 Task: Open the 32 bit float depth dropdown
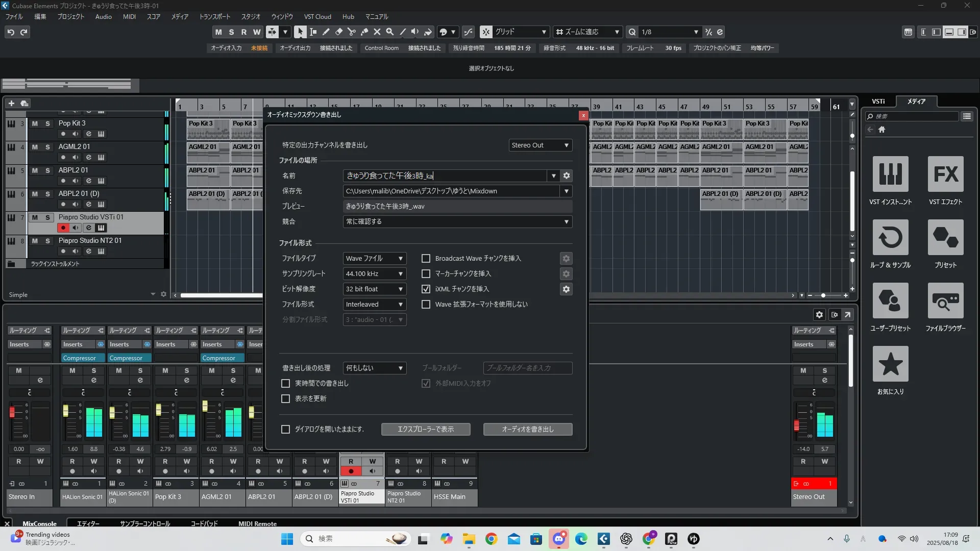click(374, 289)
